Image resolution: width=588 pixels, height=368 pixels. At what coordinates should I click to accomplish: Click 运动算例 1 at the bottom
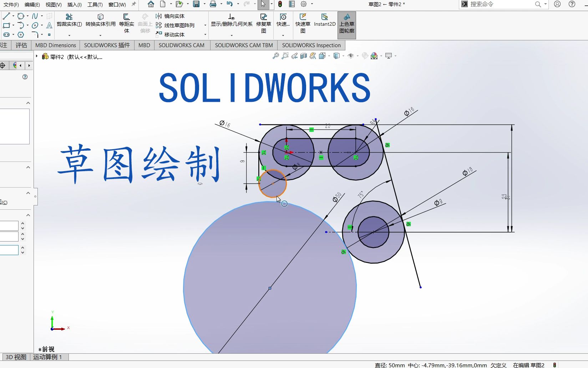click(x=47, y=357)
